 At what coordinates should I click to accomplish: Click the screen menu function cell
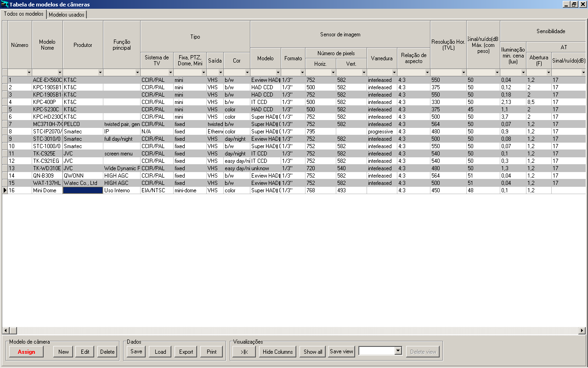click(x=122, y=154)
